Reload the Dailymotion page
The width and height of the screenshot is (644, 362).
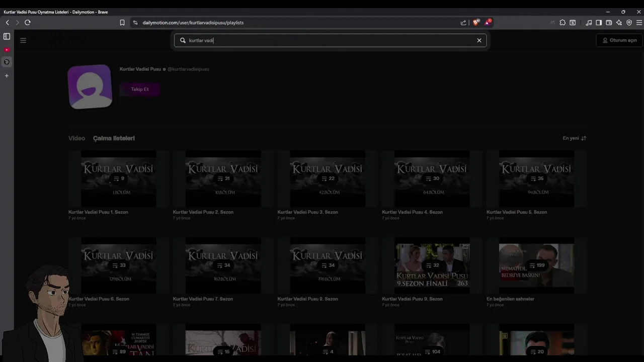(28, 23)
